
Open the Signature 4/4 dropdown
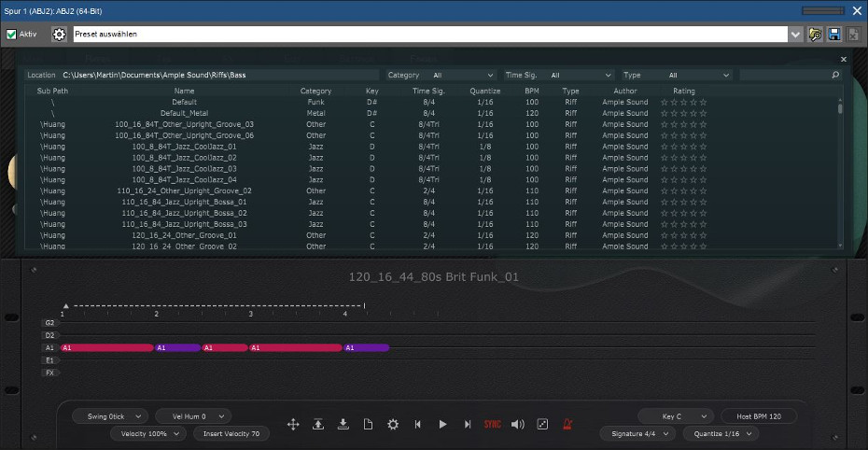[637, 433]
